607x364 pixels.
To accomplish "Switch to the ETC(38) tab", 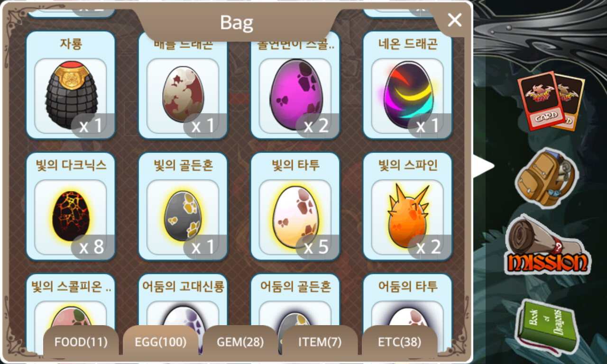I will tap(399, 342).
